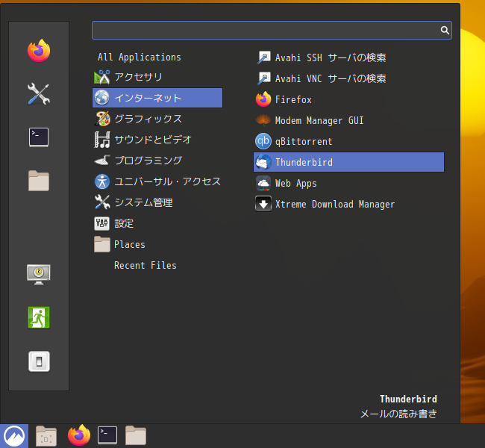The width and height of the screenshot is (485, 448).
Task: Launch Firefox from the favorites sidebar
Action: pos(39,51)
